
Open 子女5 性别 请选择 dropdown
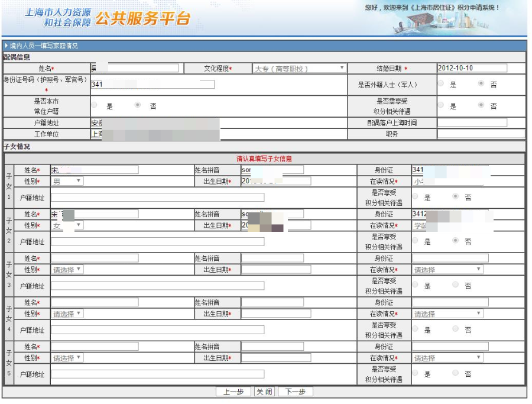coord(67,357)
